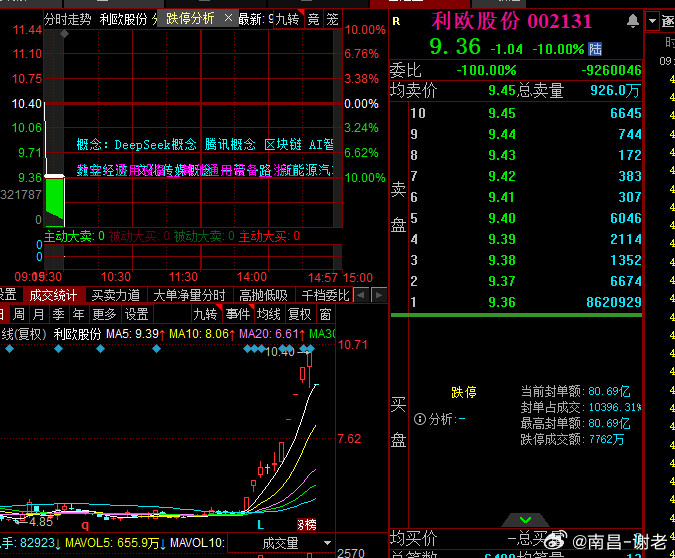
Task: Click the 腾讯概念 concept link
Action: [x=230, y=144]
